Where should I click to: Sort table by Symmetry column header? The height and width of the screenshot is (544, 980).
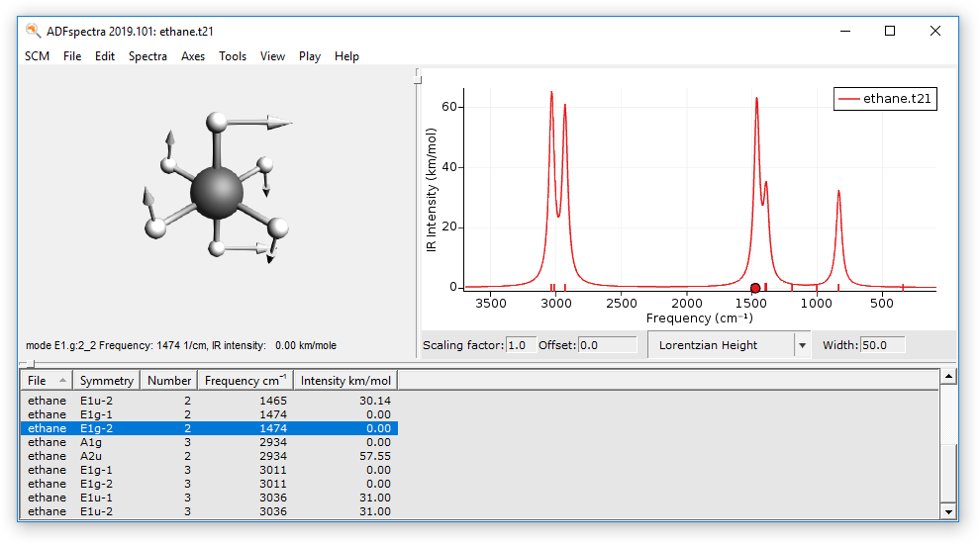click(x=106, y=381)
